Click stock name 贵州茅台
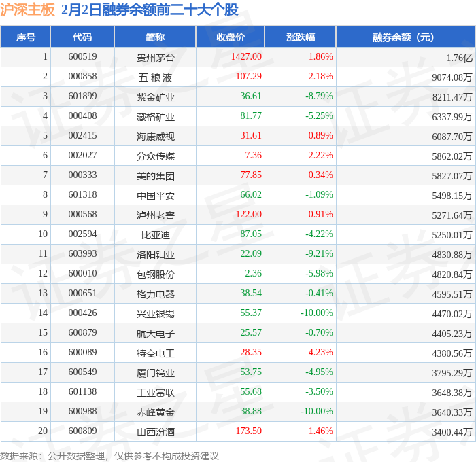 156,57
